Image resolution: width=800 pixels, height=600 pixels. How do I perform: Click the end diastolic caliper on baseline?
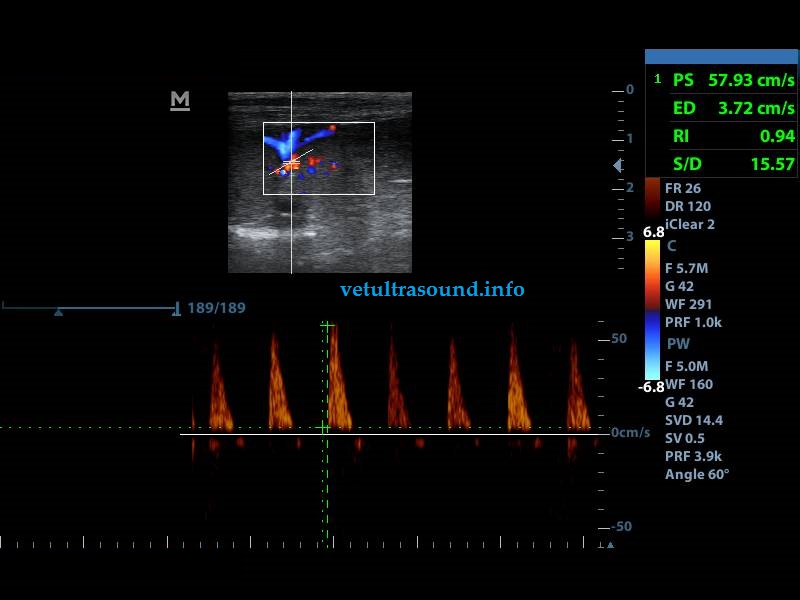coord(323,428)
